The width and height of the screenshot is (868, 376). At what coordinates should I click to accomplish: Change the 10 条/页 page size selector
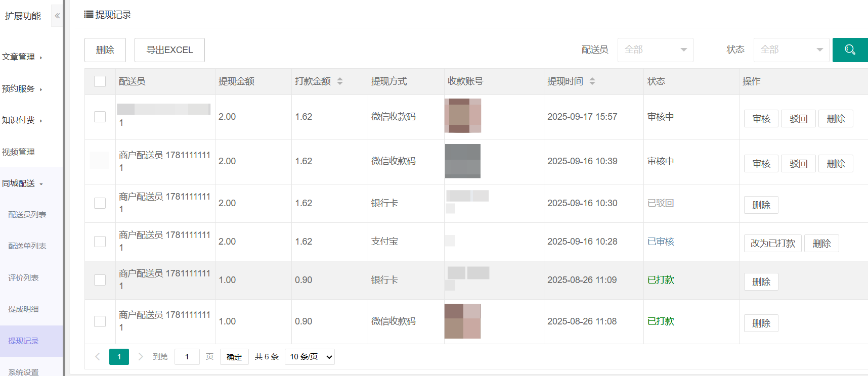click(310, 357)
